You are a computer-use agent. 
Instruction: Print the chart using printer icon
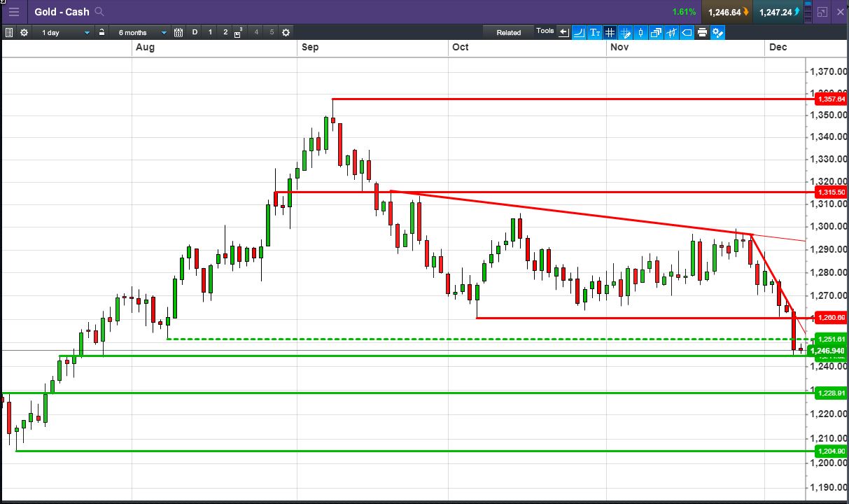(702, 32)
